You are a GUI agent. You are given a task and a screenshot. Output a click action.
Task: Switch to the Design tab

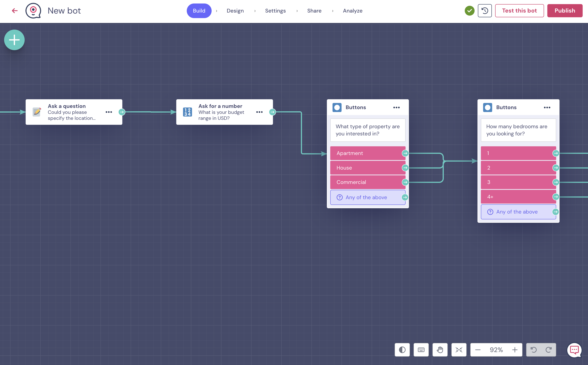[235, 11]
